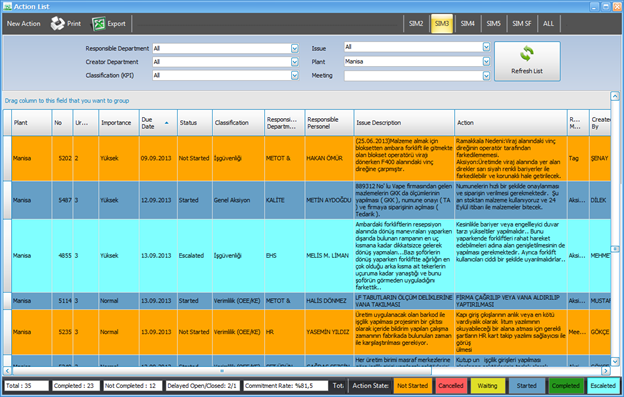Click the Not Completed : 12 field
Image resolution: width=624 pixels, height=397 pixels.
point(133,385)
